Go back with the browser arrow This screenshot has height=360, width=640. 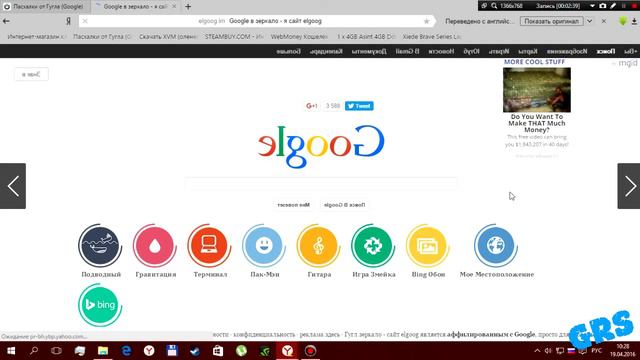pyautogui.click(x=6, y=21)
